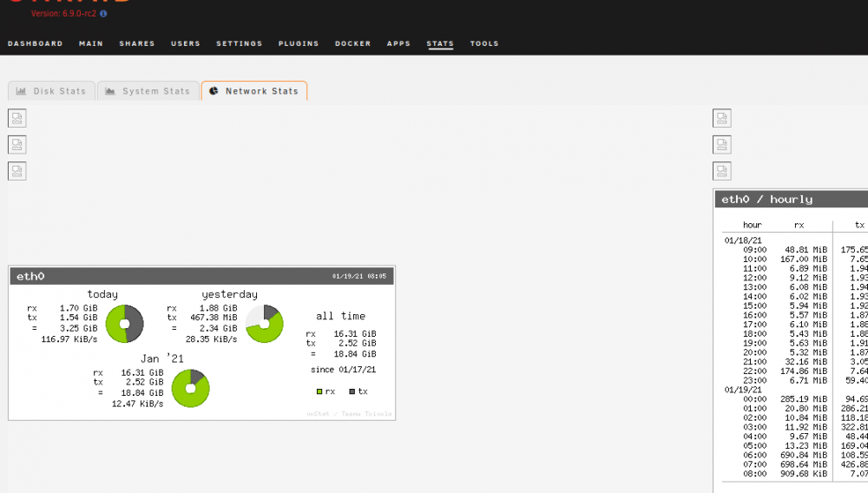Switch to the Disk Stats tab

(x=51, y=91)
